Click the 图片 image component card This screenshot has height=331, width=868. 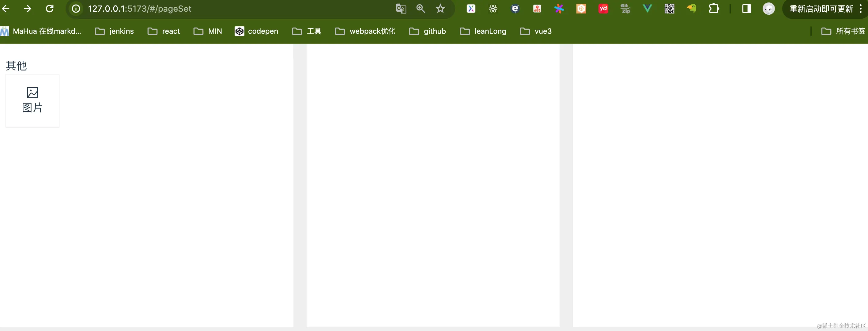[x=32, y=101]
